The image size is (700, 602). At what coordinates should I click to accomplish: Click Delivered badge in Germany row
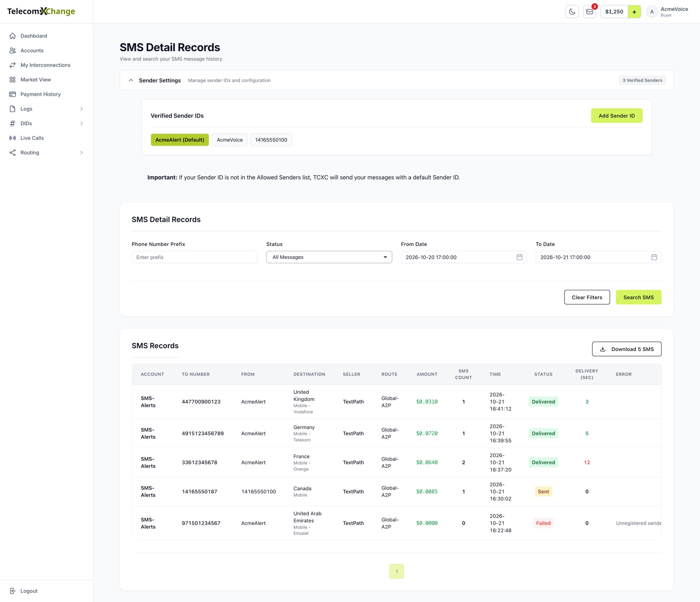coord(543,433)
